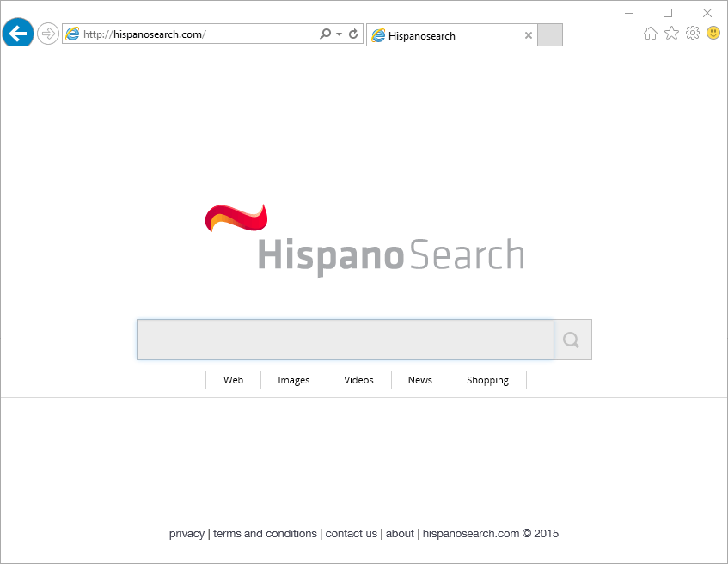Viewport: 728px width, 564px height.
Task: Open the Tools gear menu
Action: point(693,33)
